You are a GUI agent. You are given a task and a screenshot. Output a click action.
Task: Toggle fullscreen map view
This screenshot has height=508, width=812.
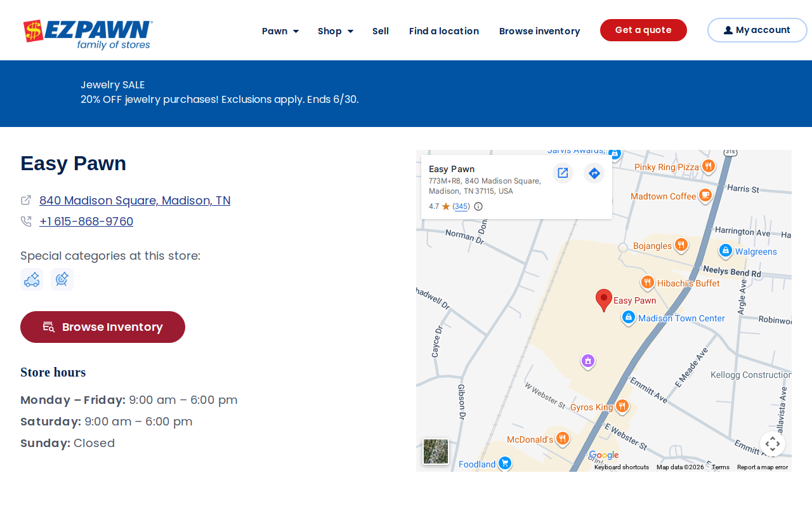pyautogui.click(x=773, y=444)
